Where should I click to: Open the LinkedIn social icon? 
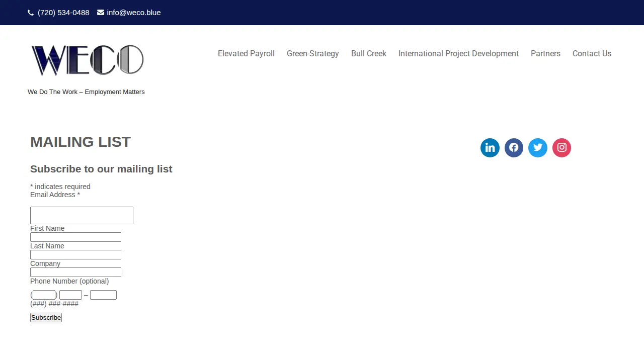coord(490,148)
